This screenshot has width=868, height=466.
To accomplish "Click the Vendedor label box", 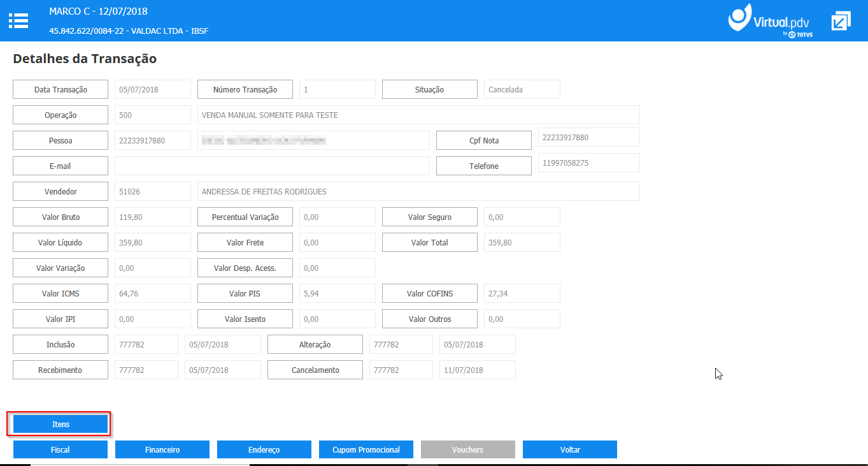I will [x=60, y=191].
